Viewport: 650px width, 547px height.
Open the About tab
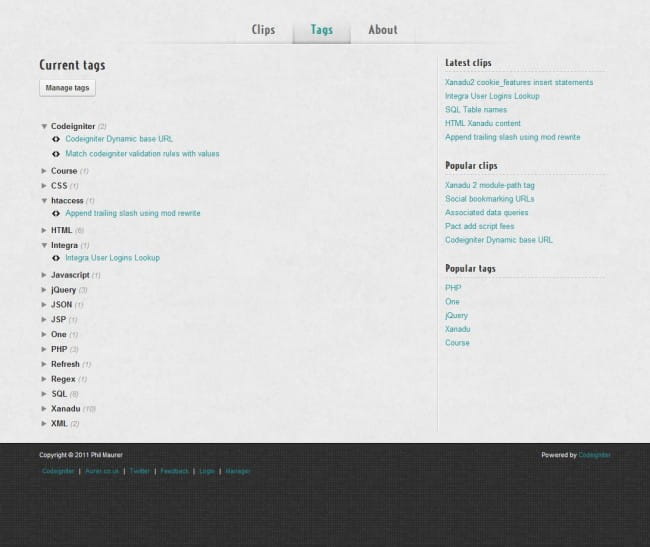[383, 30]
